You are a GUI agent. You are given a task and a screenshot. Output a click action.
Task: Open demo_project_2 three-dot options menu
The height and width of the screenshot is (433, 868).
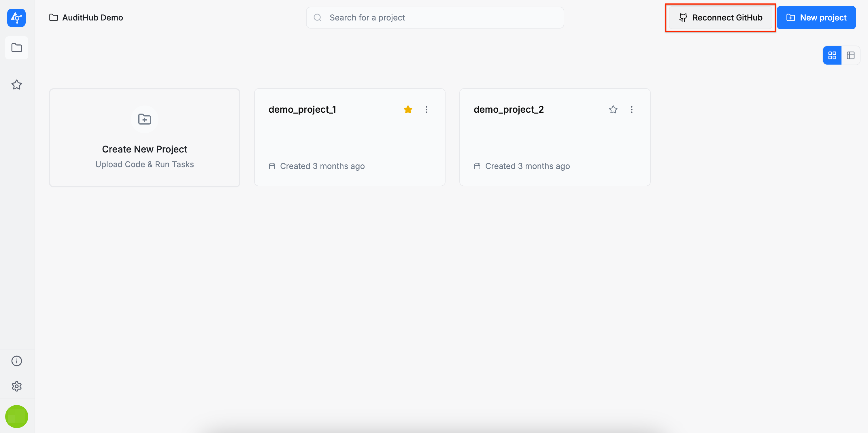[631, 110]
